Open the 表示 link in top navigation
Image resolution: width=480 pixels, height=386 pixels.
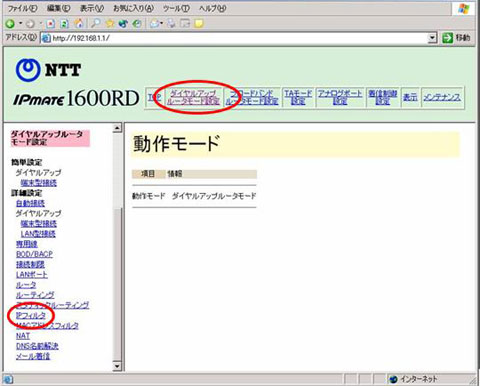pyautogui.click(x=410, y=97)
